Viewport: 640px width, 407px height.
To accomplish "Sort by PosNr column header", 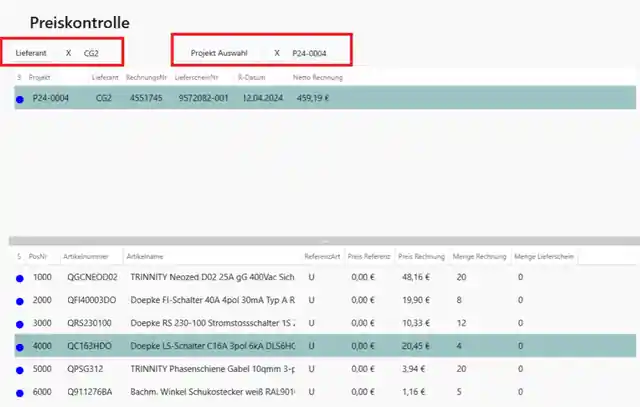I will click(38, 256).
